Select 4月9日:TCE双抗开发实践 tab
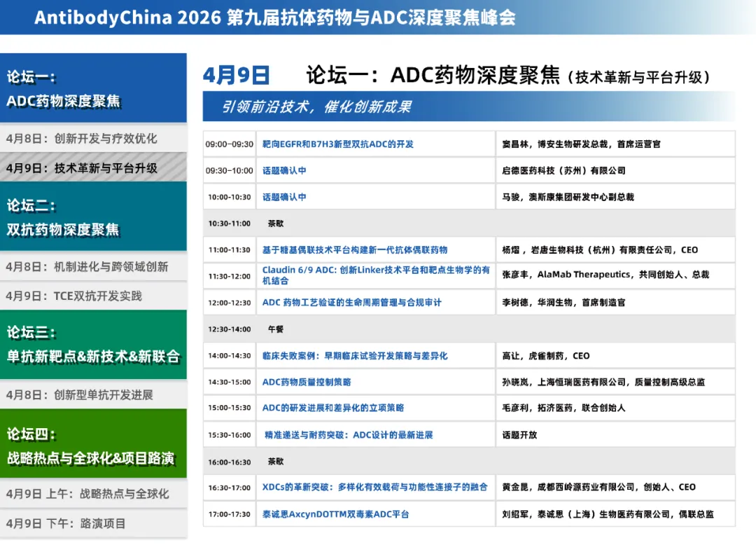Viewport: 756px width, 550px height. 93,296
